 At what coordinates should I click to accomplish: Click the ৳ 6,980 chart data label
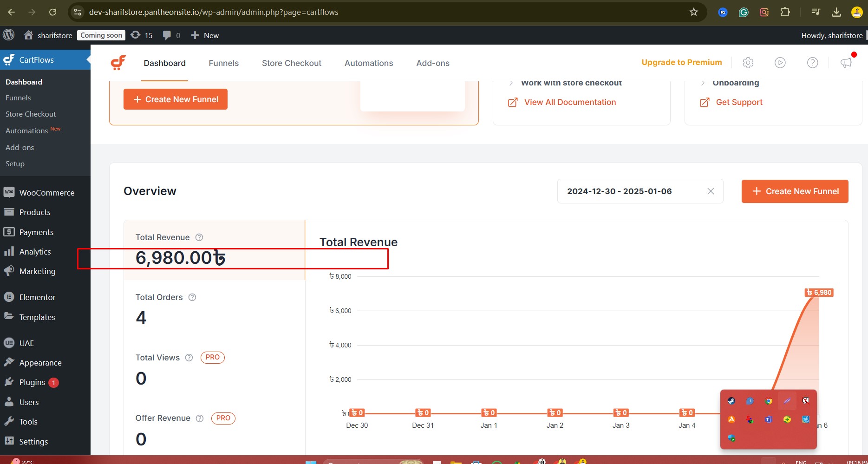(x=819, y=293)
